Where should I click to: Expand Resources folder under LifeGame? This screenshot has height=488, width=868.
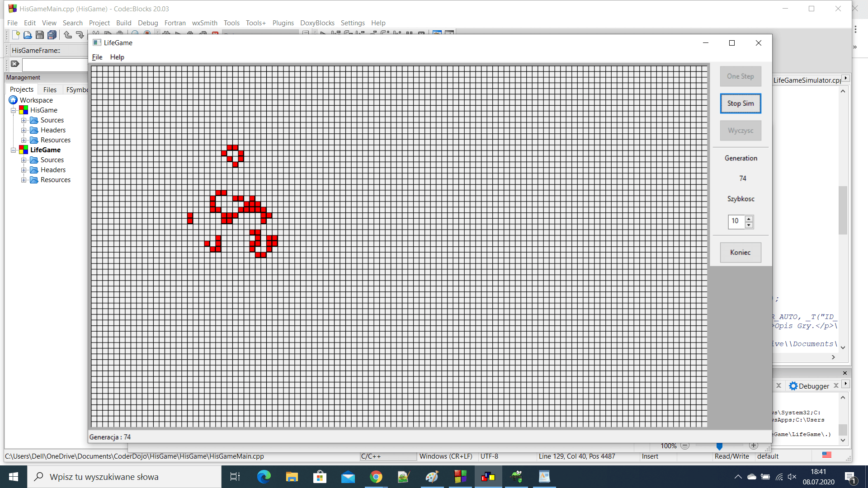coord(24,180)
